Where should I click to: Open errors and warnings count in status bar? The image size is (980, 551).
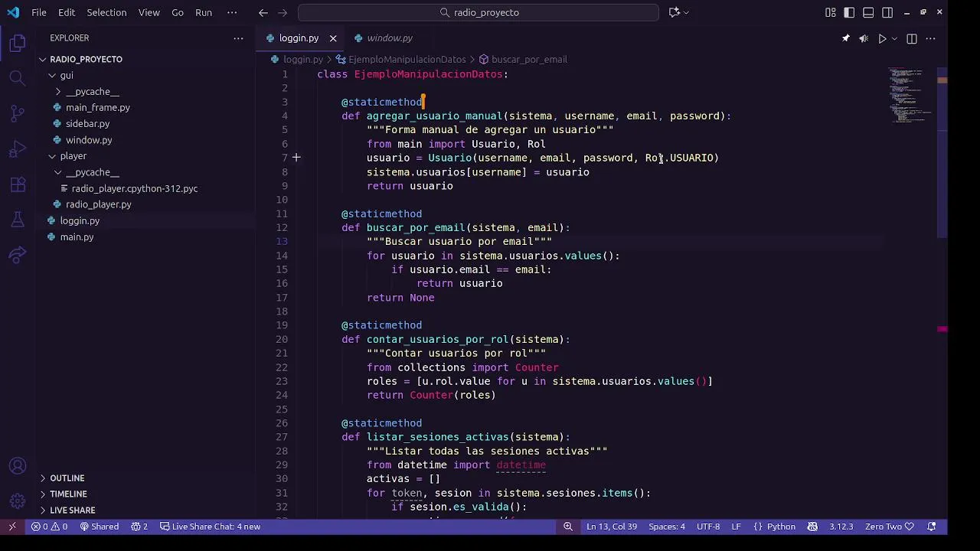pyautogui.click(x=49, y=527)
